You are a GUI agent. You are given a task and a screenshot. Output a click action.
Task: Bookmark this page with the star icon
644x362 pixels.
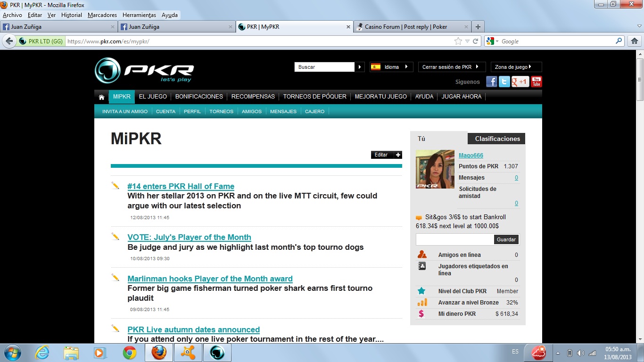tap(458, 41)
